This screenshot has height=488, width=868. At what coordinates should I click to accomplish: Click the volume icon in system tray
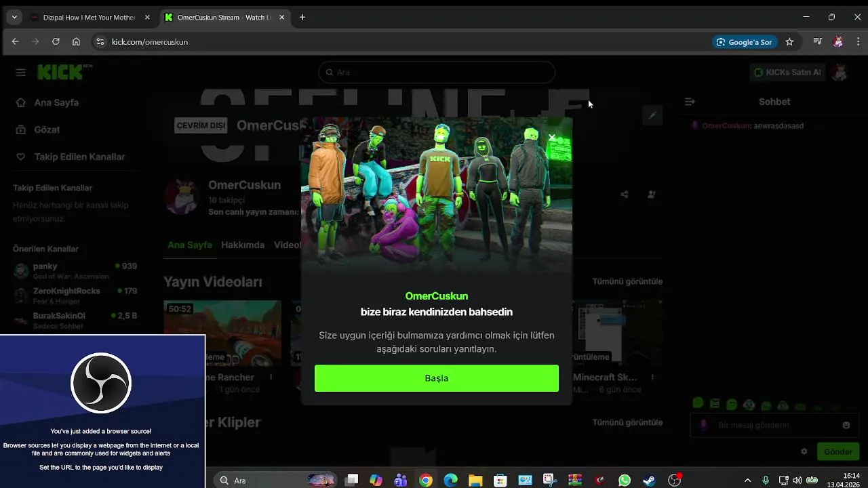pyautogui.click(x=797, y=480)
